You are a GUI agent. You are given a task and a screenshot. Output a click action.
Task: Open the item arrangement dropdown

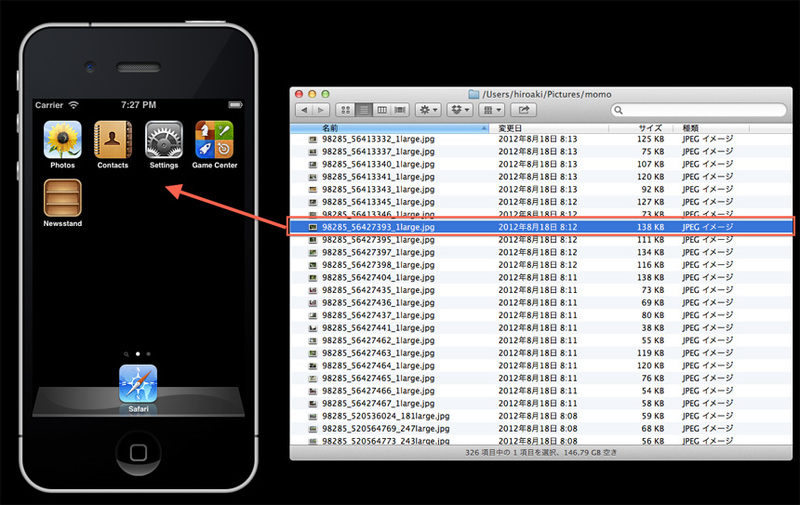[492, 110]
